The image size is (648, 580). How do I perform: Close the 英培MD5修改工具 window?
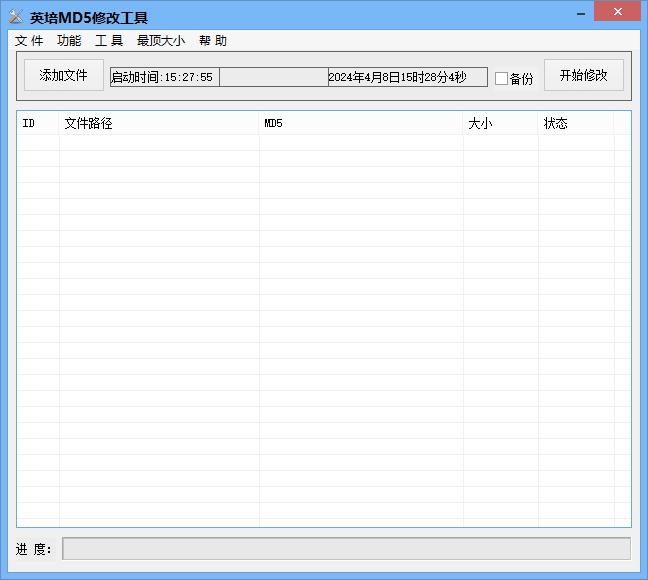tap(617, 12)
